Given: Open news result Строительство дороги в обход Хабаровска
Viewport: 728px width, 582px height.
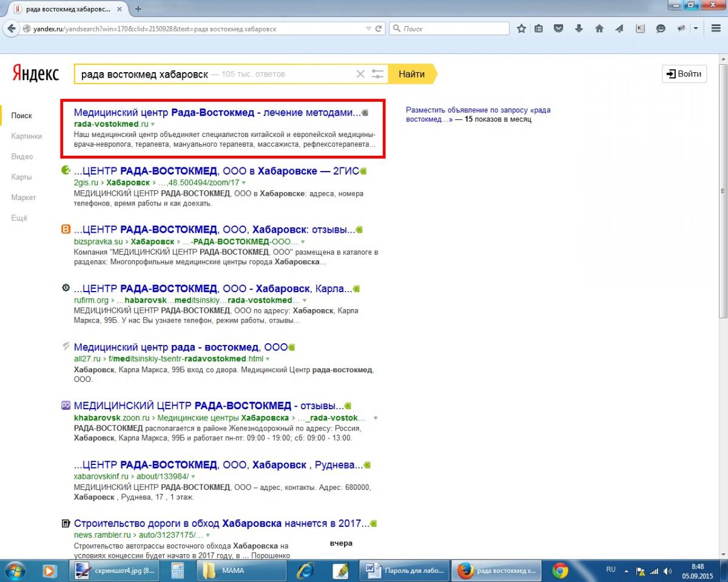Looking at the screenshot, I should pos(221,523).
